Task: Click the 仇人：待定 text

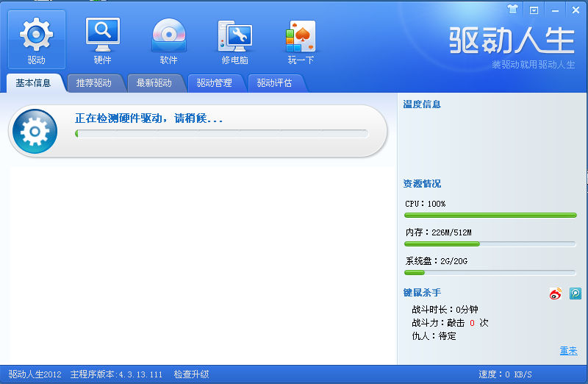Action: pyautogui.click(x=434, y=336)
